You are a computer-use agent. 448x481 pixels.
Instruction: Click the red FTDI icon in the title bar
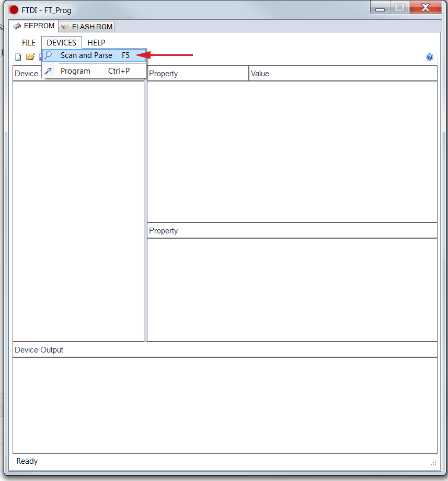pyautogui.click(x=13, y=9)
